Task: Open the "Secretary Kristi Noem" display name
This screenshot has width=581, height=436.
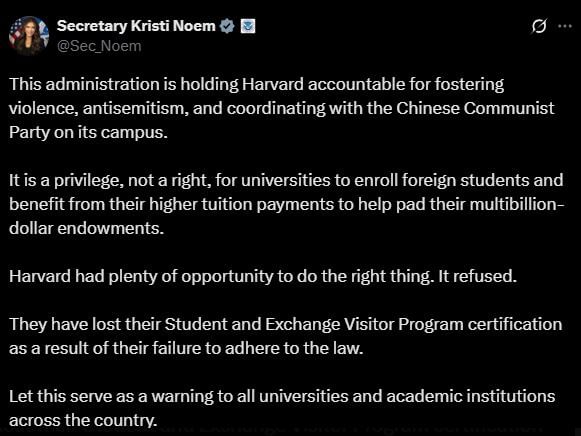Action: click(136, 26)
